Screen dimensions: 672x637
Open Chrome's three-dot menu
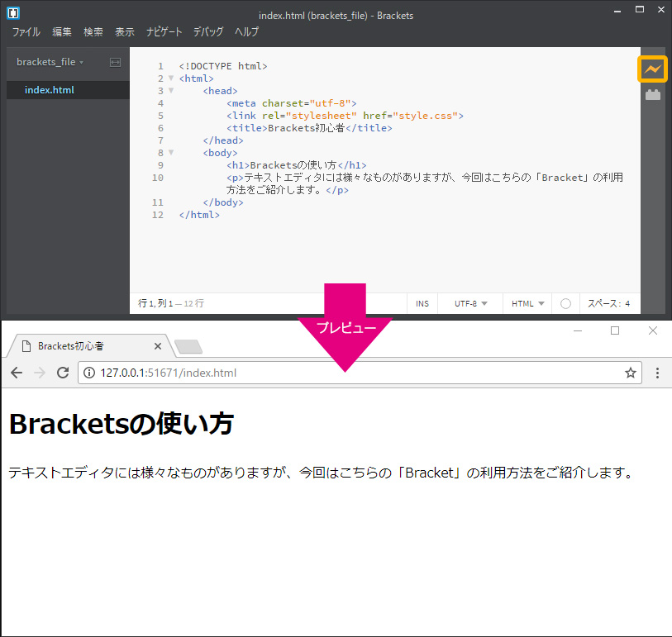tap(657, 373)
